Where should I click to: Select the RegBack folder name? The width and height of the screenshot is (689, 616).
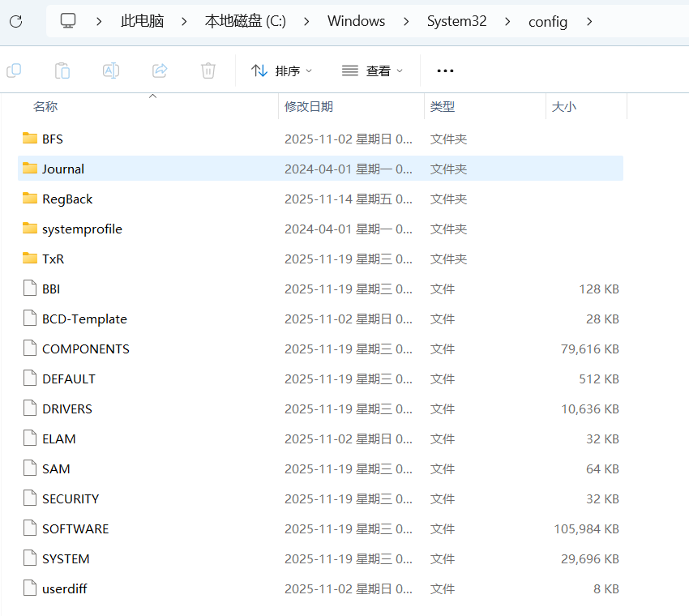pos(67,199)
